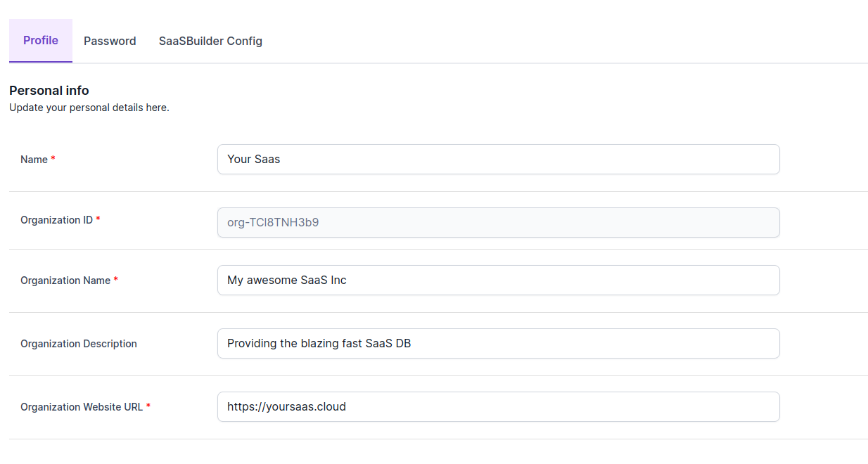This screenshot has height=464, width=868.
Task: Click the "Organization Website URL" label
Action: 82,407
